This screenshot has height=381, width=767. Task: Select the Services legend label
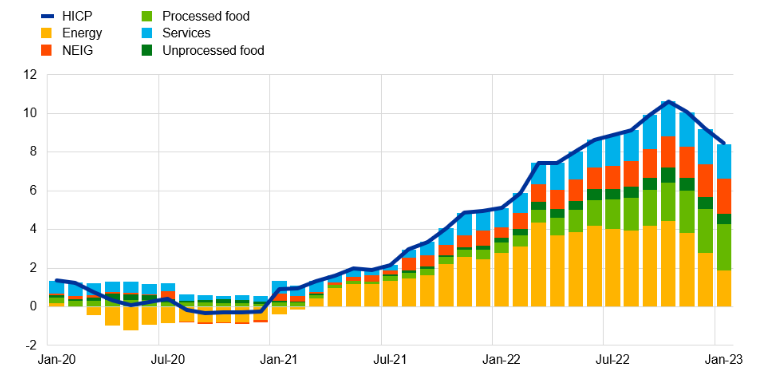click(x=186, y=33)
